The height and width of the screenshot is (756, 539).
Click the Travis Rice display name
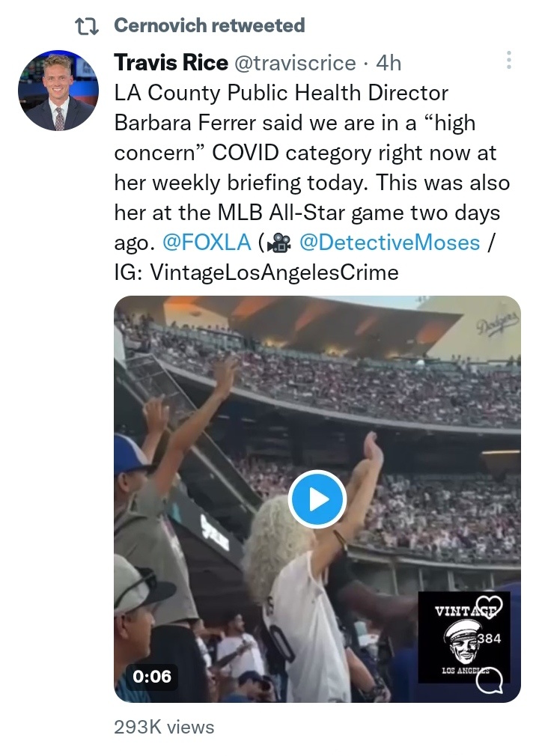click(x=171, y=63)
